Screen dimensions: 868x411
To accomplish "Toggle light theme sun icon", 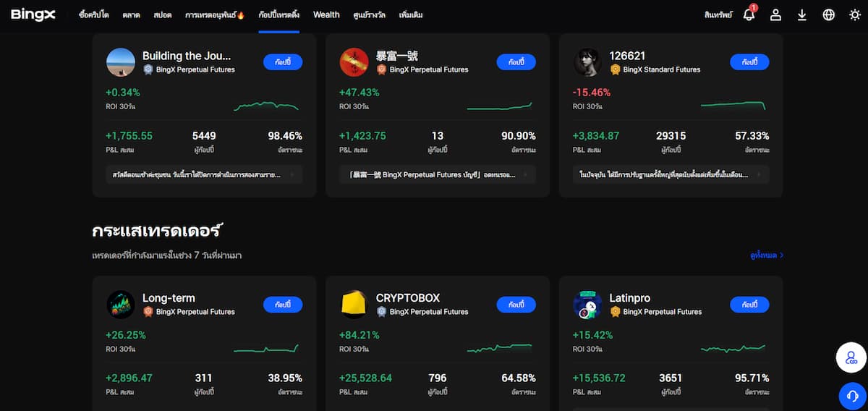I will click(855, 14).
